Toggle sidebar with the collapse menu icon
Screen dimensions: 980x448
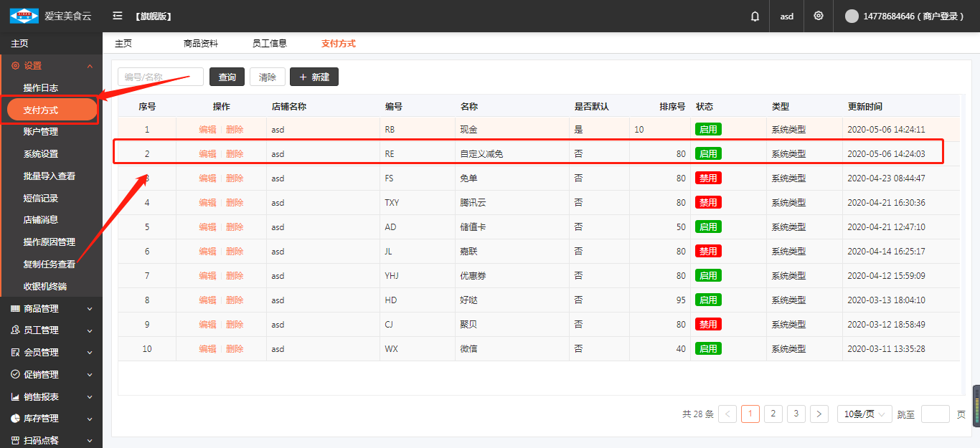point(118,16)
